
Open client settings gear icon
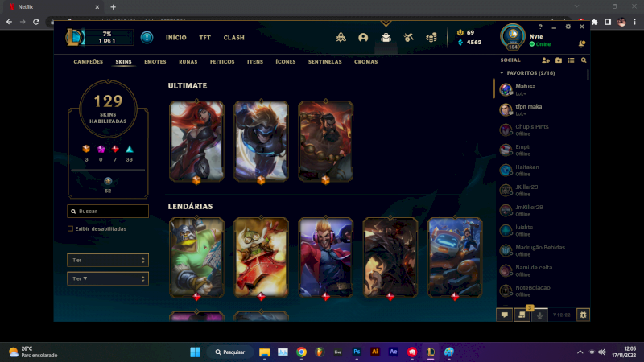point(568,27)
